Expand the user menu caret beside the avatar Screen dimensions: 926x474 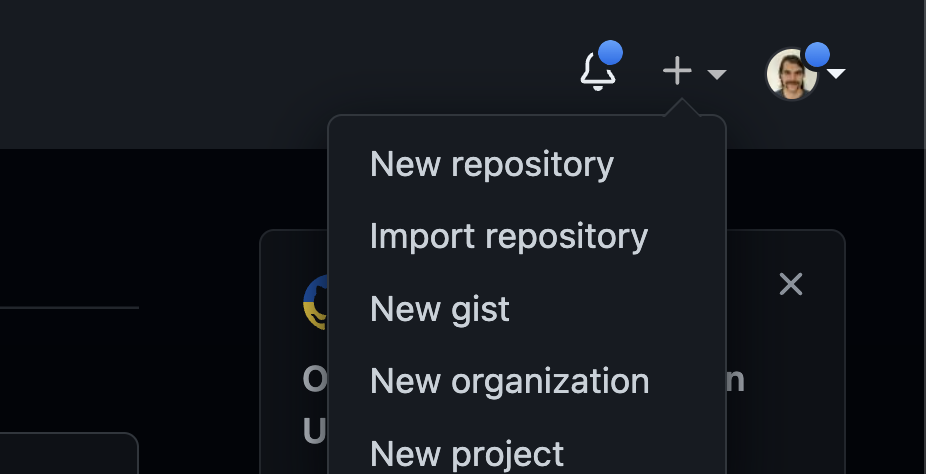tap(837, 74)
